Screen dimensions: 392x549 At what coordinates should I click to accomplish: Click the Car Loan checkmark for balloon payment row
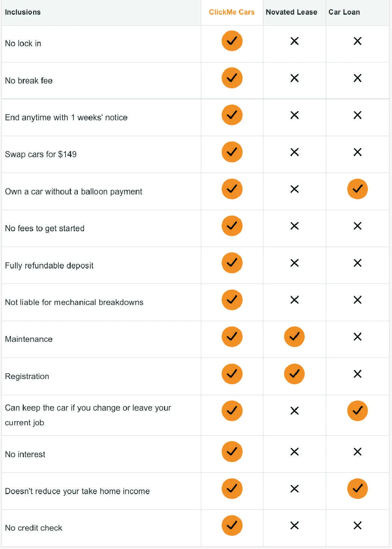click(357, 189)
